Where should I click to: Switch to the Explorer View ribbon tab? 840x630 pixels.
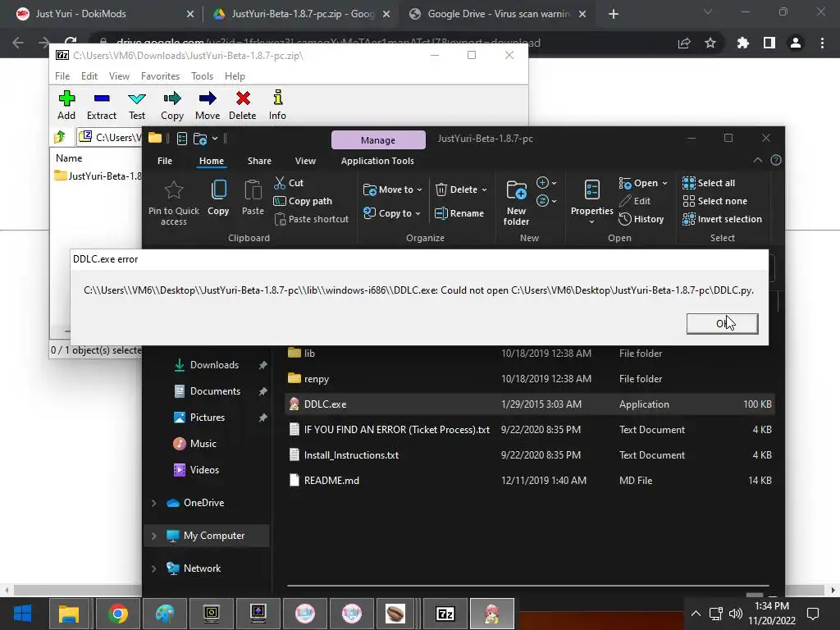(x=305, y=161)
